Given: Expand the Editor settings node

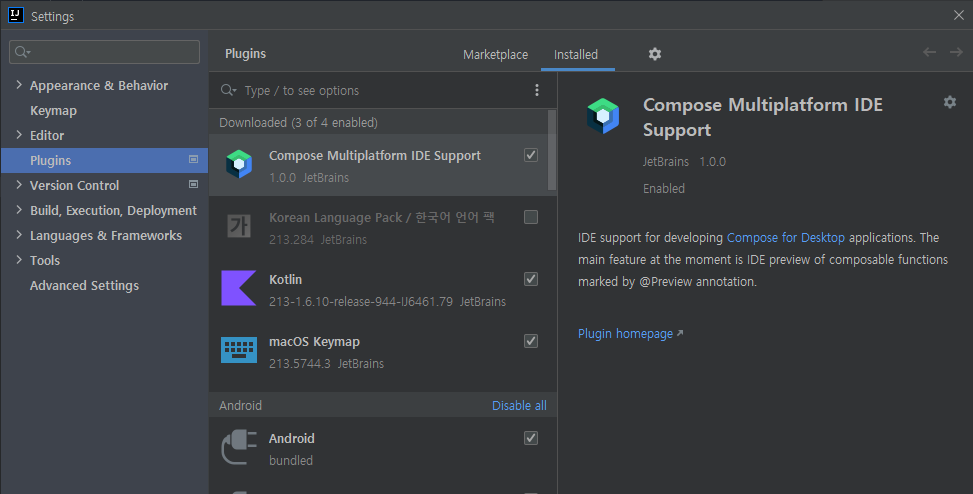Looking at the screenshot, I should click(19, 135).
